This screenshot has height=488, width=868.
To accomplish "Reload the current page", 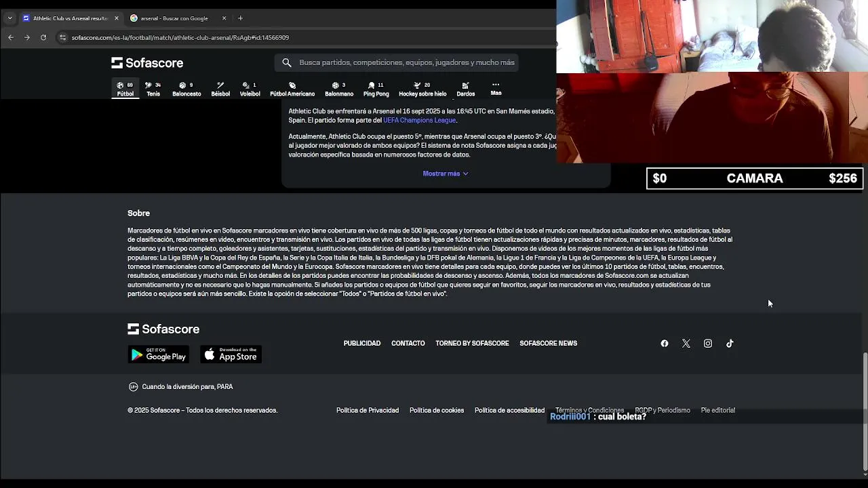I will (43, 37).
